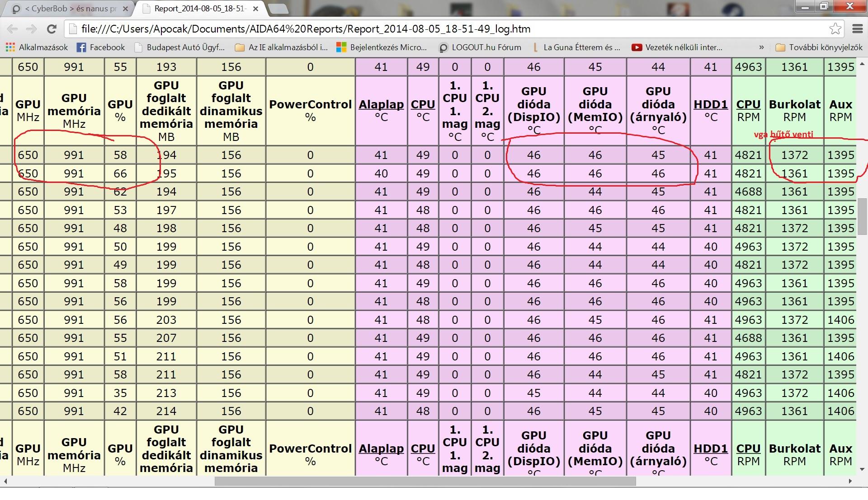Bookmark page with star icon
The height and width of the screenshot is (500, 868).
pyautogui.click(x=835, y=29)
